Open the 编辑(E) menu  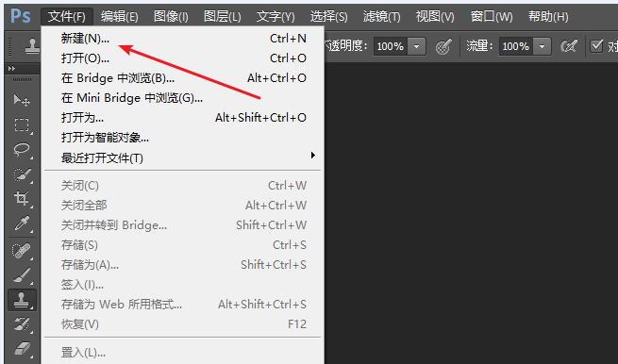[120, 17]
